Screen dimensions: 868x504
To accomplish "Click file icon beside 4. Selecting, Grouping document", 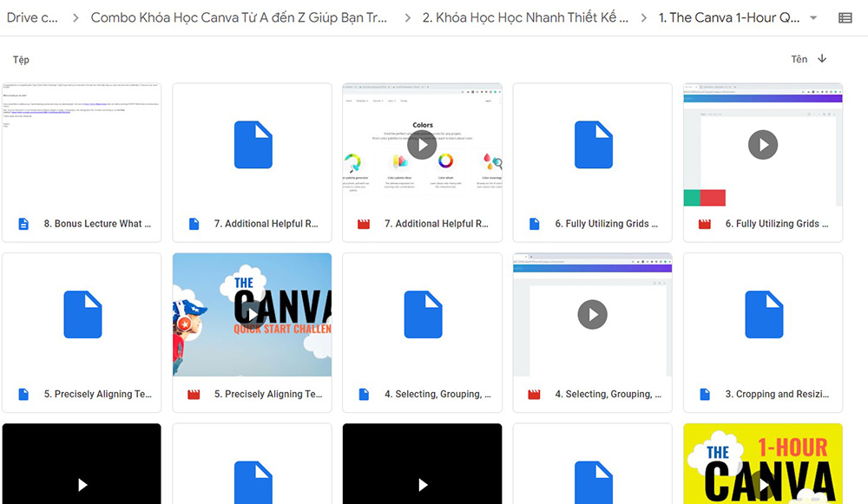I will [364, 395].
